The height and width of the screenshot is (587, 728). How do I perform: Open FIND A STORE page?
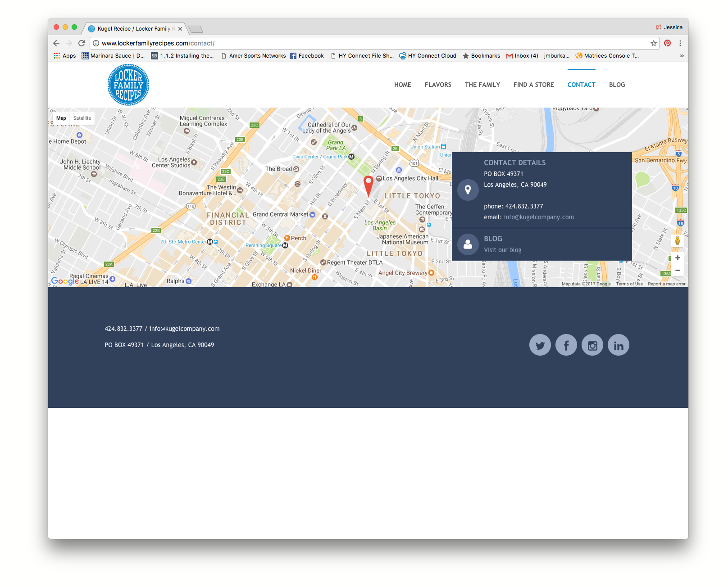point(534,85)
